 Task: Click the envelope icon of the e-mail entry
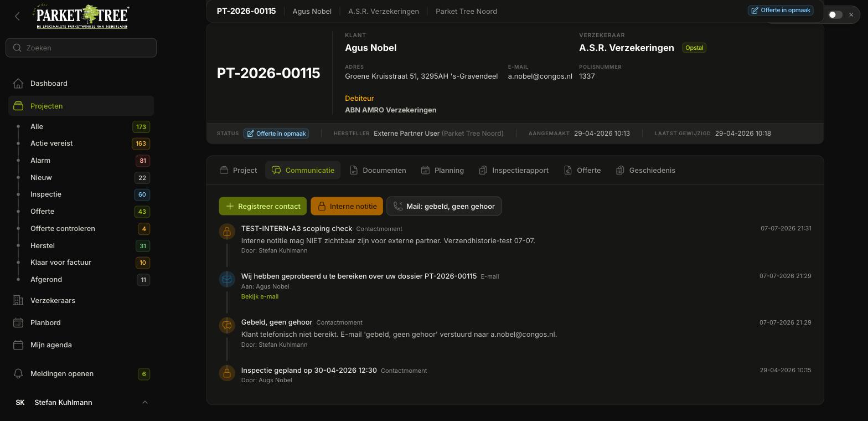click(227, 279)
